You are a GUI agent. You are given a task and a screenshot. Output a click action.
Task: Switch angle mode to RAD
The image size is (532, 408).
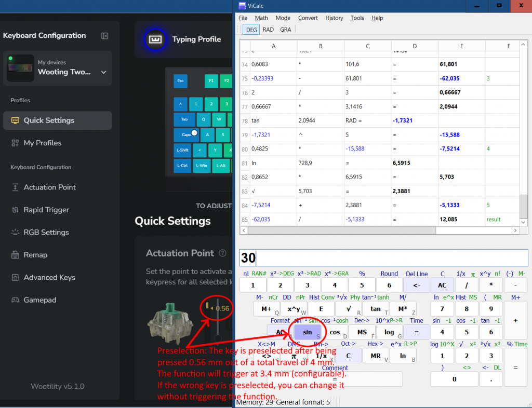click(268, 30)
